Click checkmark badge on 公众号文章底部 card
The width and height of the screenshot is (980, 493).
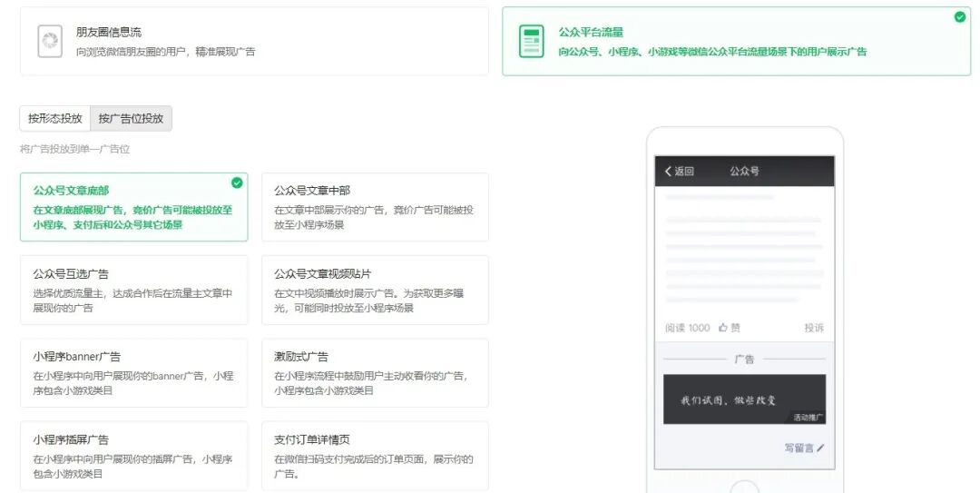(237, 182)
